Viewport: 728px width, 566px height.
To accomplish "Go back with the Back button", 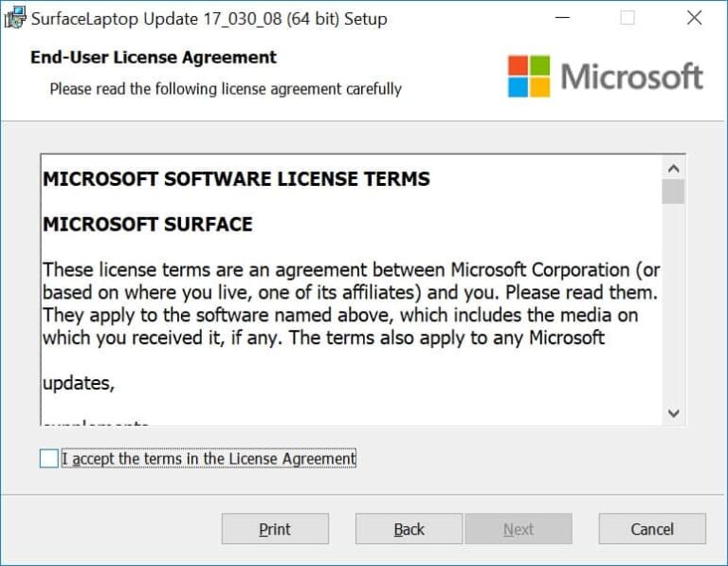I will (x=409, y=529).
